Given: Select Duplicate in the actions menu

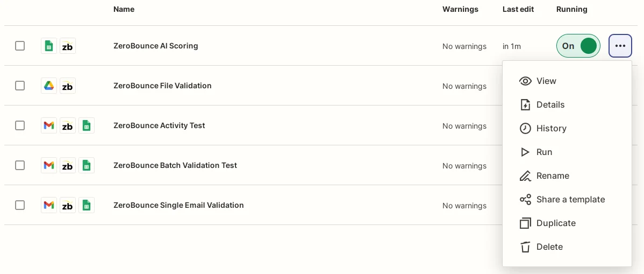Looking at the screenshot, I should tap(555, 223).
